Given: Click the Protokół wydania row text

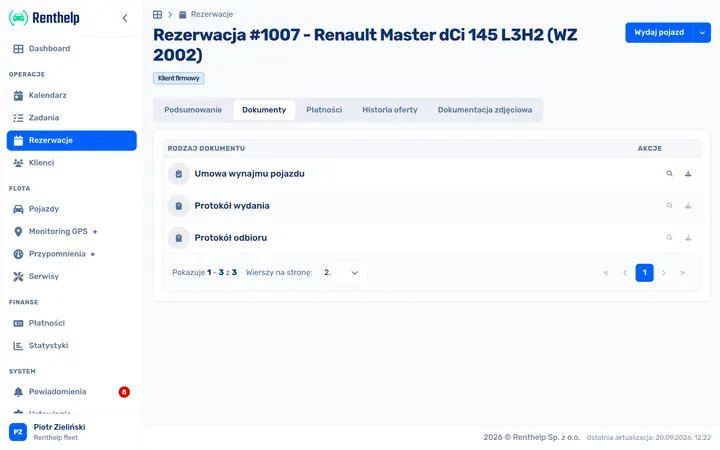Looking at the screenshot, I should 232,206.
